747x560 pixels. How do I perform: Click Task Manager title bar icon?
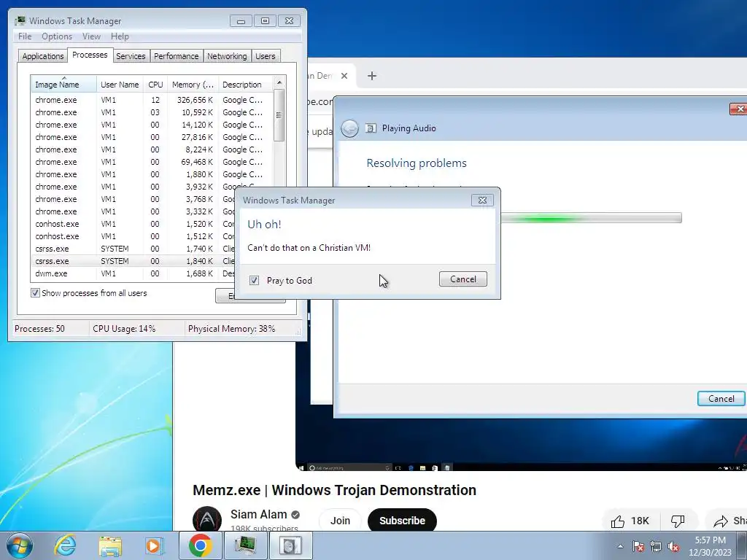(20, 21)
